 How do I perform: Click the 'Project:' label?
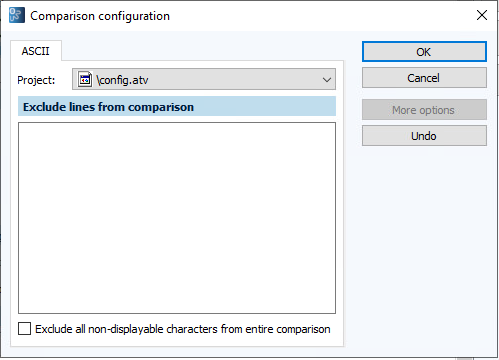click(36, 80)
